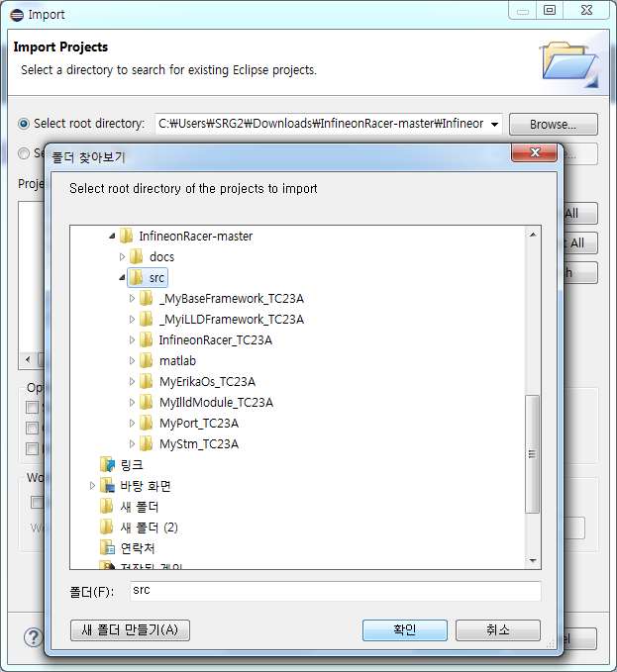Screen dimensions: 617x672
Task: Click the matlab folder icon
Action: pyautogui.click(x=147, y=360)
